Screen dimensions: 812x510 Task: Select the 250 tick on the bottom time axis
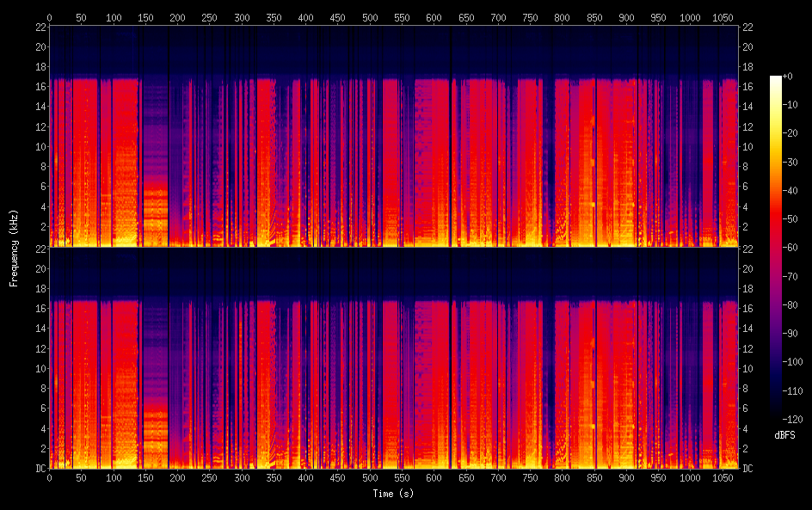pos(209,477)
